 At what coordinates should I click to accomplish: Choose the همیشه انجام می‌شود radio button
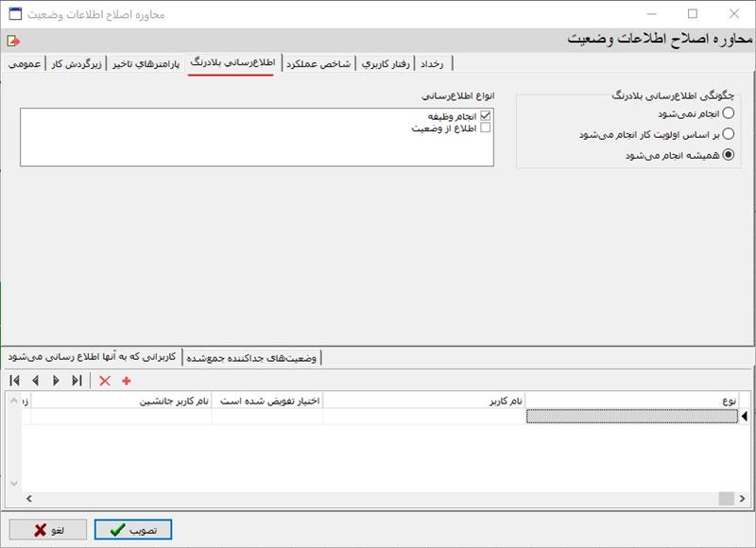click(x=728, y=156)
